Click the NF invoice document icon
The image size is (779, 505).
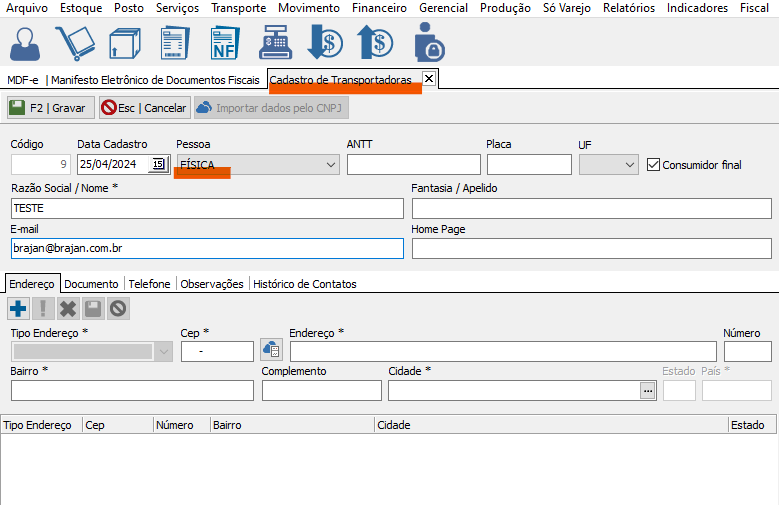[x=225, y=43]
